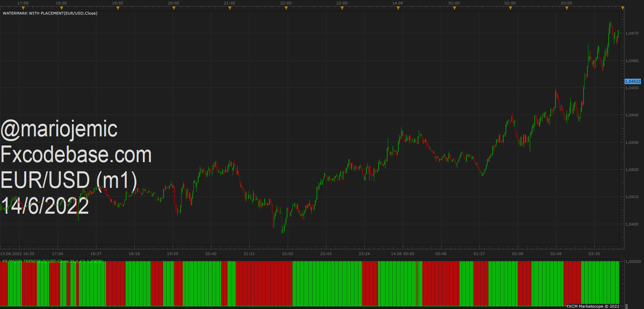The width and height of the screenshot is (644, 309).
Task: Click the 01:00 hour marker triangle
Action: (454, 8)
